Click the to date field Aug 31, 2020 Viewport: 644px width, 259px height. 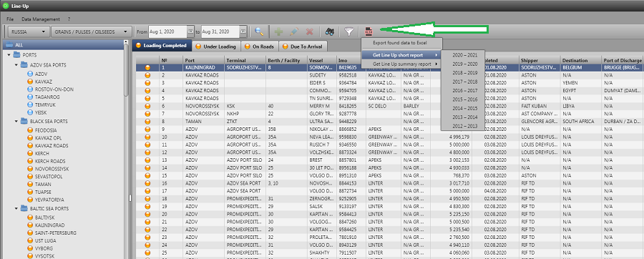[220, 31]
